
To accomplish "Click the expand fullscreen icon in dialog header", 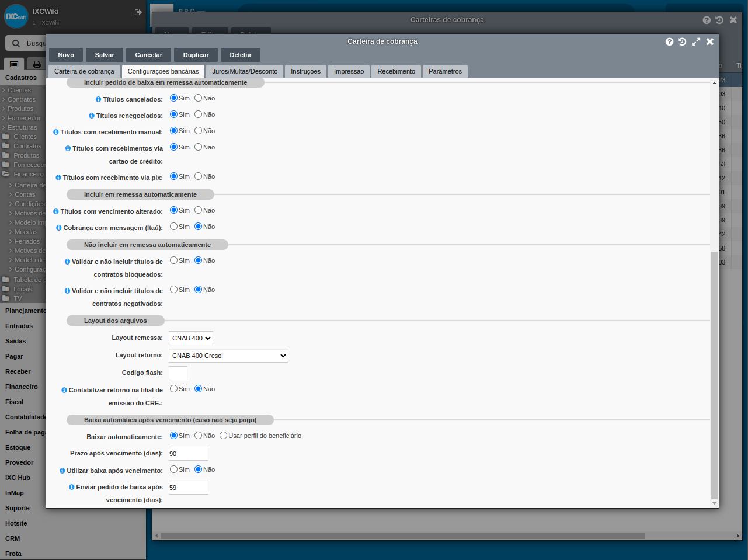I will point(696,41).
